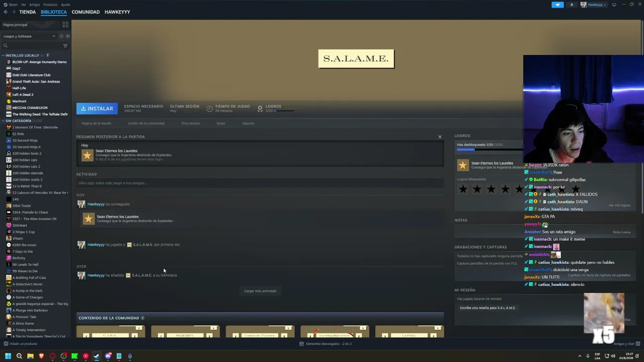This screenshot has height=362, width=644.
Task: Click the S.A.L.A.M.E. game logo banner
Action: pos(356,59)
